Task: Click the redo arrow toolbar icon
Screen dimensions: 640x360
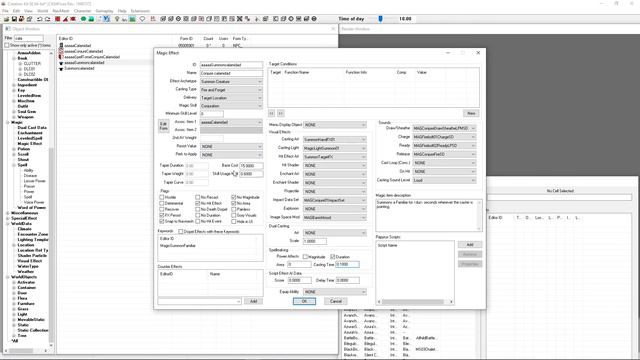Action: click(x=47, y=19)
